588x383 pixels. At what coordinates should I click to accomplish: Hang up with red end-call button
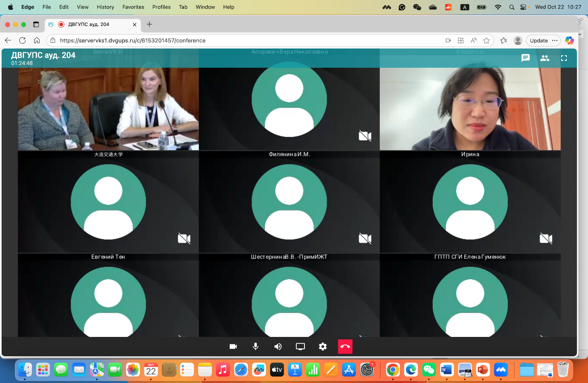coord(345,346)
